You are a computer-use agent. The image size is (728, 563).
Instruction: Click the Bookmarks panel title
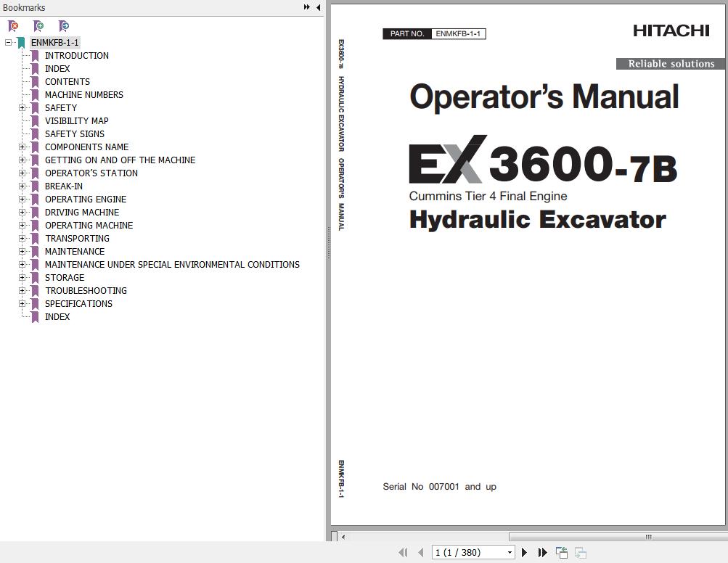(24, 7)
